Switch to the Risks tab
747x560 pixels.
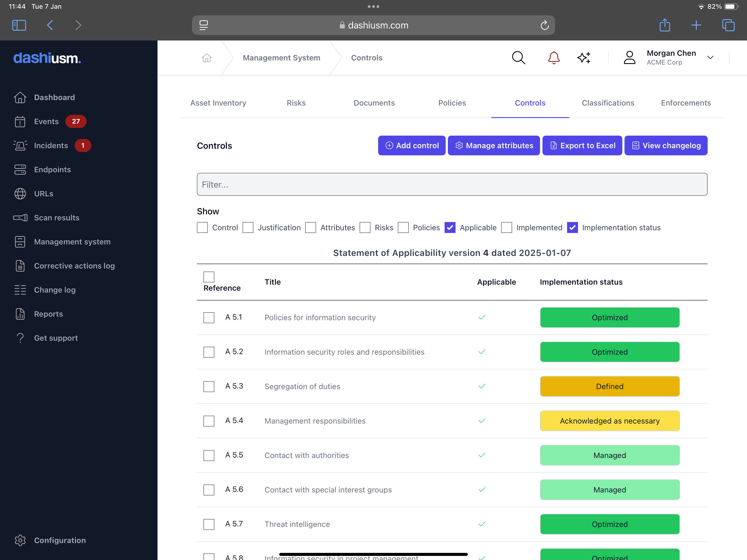coord(296,103)
